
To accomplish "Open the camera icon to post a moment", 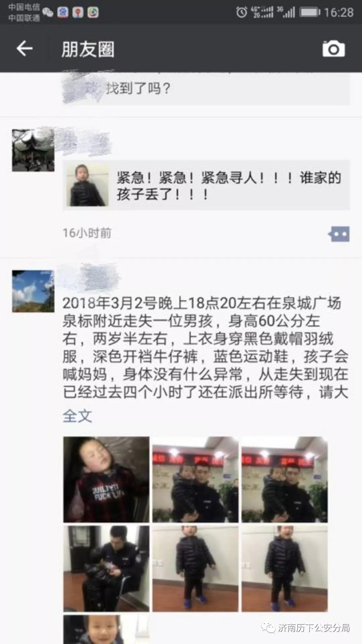I will pyautogui.click(x=334, y=49).
